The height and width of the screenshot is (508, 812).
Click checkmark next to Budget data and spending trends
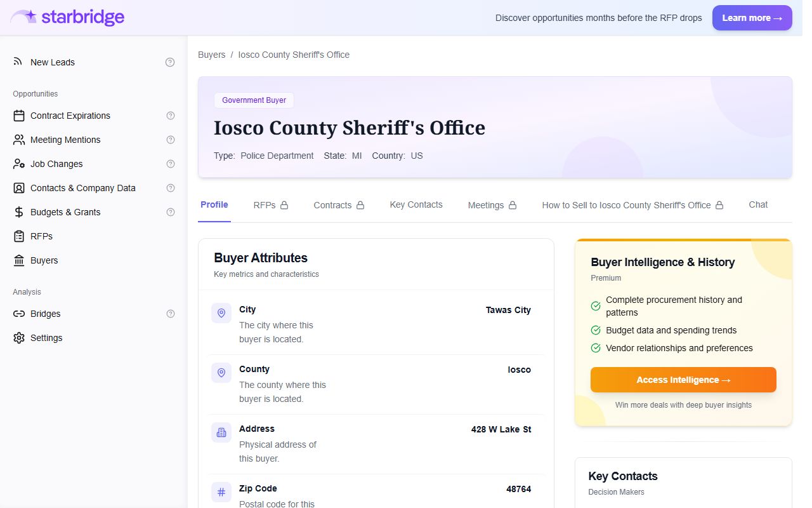click(596, 330)
